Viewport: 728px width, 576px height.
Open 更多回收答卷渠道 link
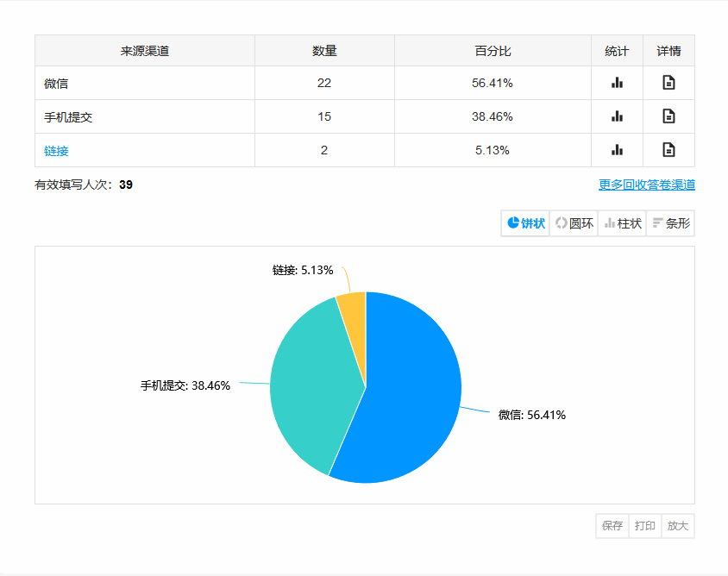[x=647, y=185]
